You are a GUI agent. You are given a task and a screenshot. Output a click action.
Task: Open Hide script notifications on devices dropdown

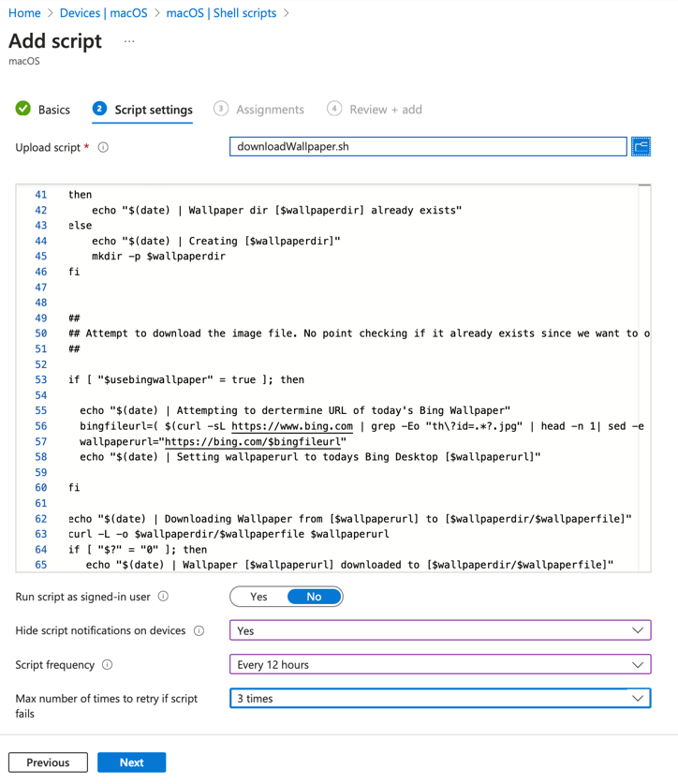point(440,630)
